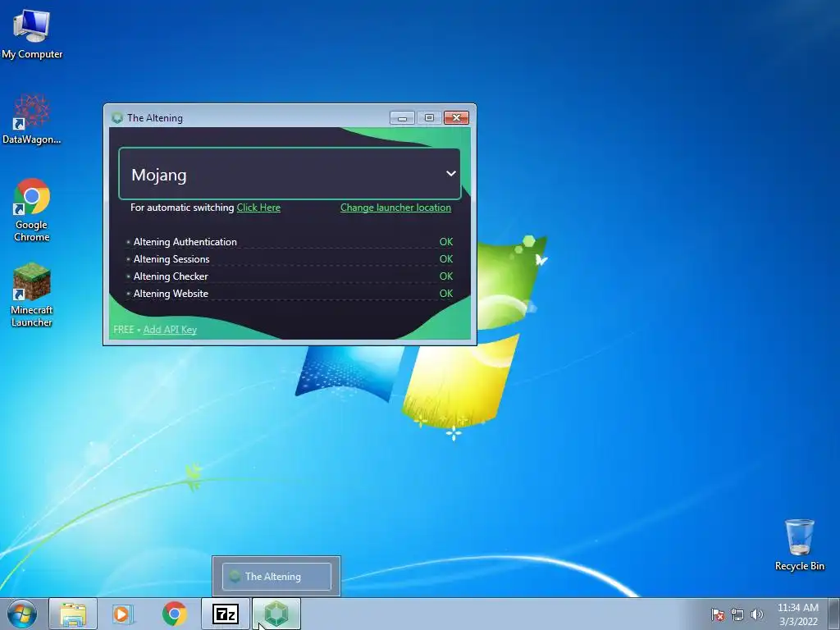Click the 'Altening Website' status row
840x630 pixels.
pyautogui.click(x=290, y=293)
